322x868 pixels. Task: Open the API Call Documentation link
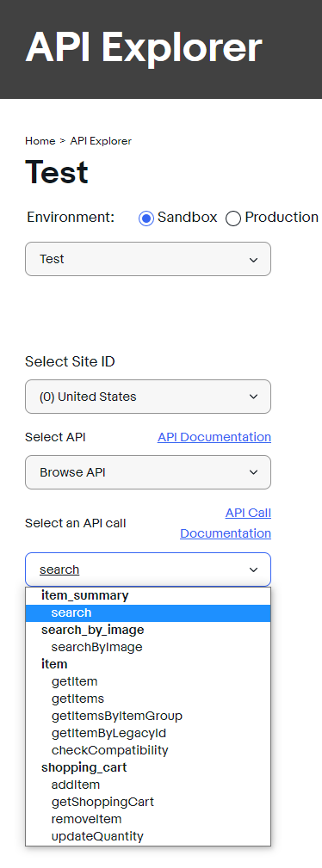[226, 523]
